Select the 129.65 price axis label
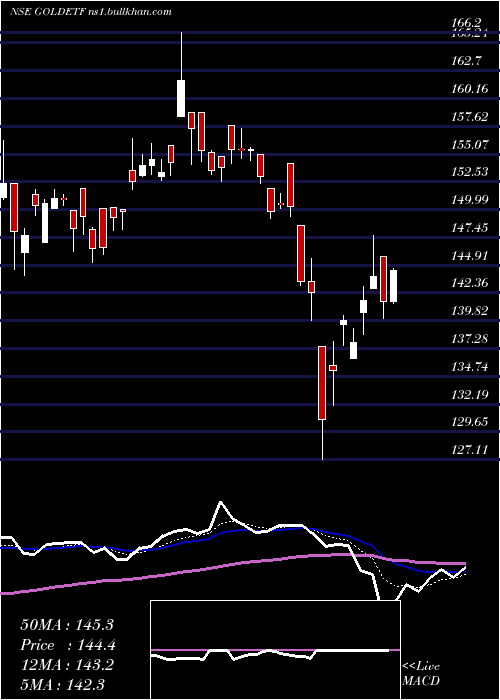The height and width of the screenshot is (700, 500). tap(470, 422)
